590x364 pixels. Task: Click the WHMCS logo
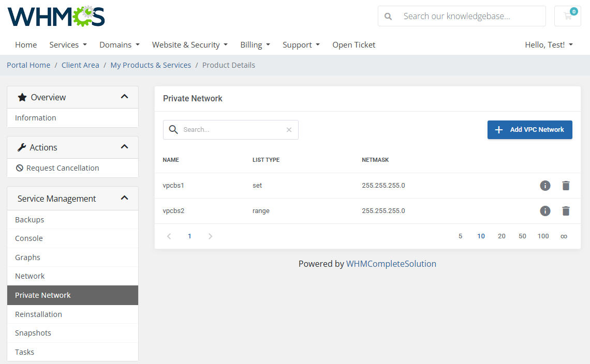point(55,16)
